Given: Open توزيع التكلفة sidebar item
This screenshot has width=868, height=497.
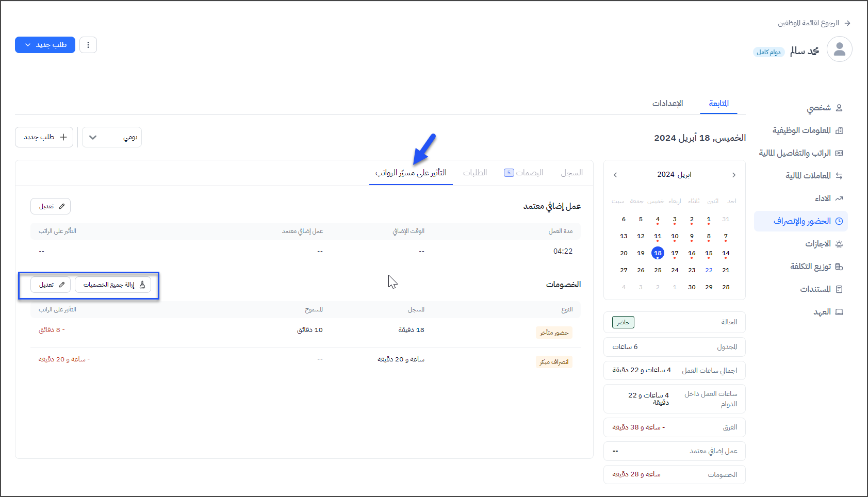Looking at the screenshot, I should (810, 267).
